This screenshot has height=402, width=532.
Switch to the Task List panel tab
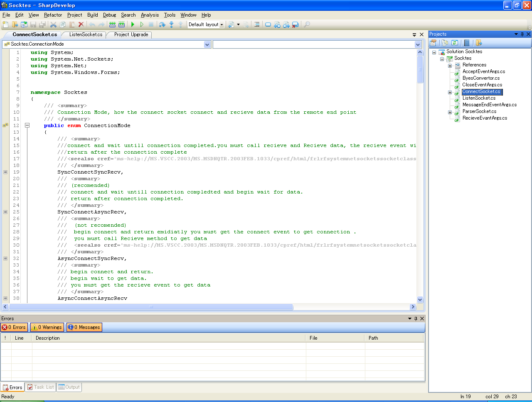[x=41, y=387]
